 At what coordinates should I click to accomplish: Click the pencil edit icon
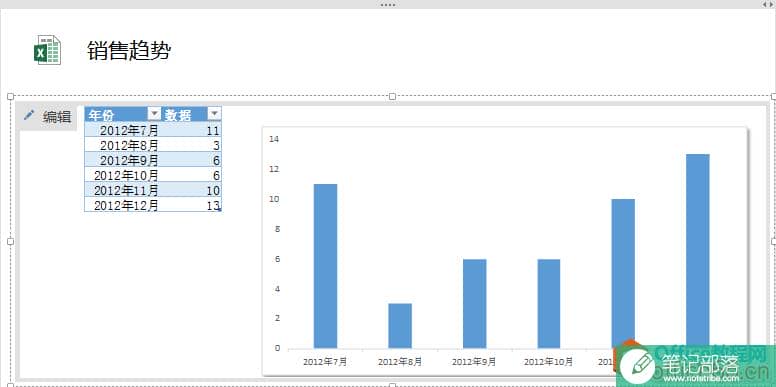29,116
